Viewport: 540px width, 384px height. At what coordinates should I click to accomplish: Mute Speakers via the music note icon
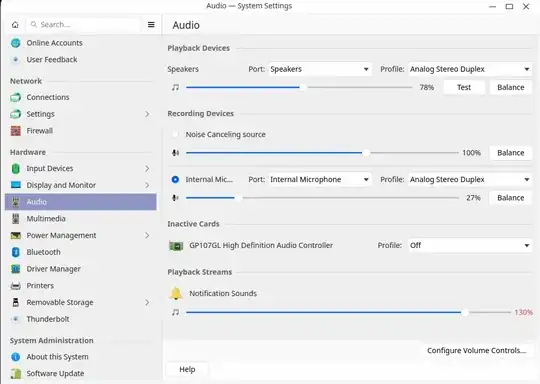[176, 87]
